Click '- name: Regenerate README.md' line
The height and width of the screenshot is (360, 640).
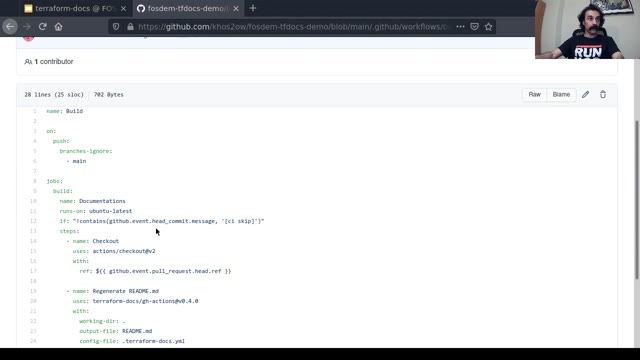(113, 291)
